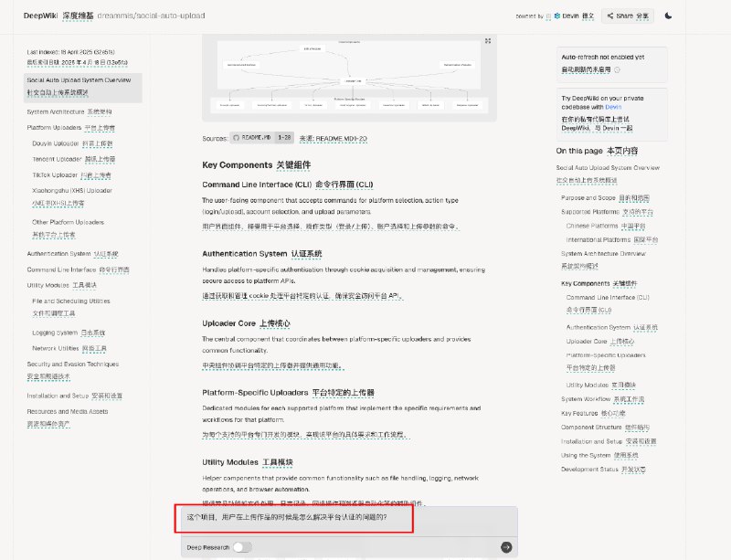
Task: Open Security and Evasion Techniques sidebar page
Action: [x=73, y=370]
